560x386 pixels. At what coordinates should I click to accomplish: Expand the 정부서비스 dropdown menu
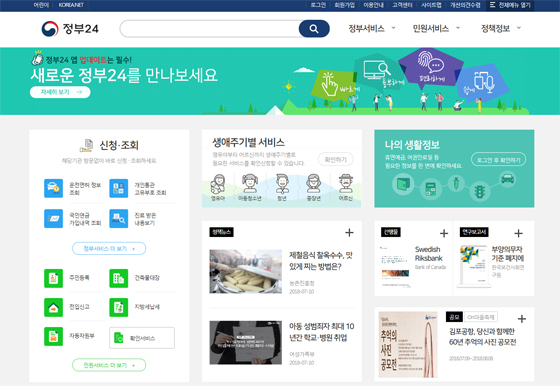pyautogui.click(x=372, y=29)
